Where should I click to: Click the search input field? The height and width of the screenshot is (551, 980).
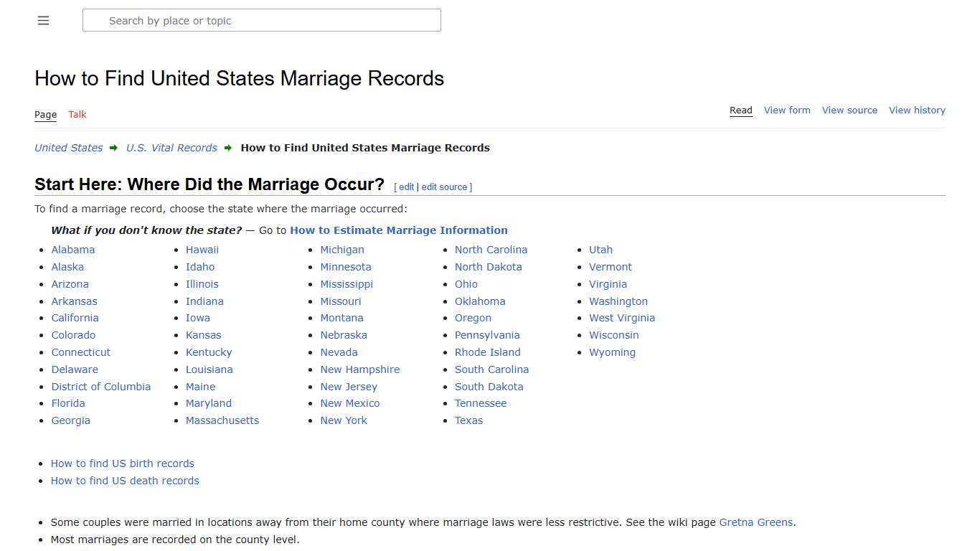261,20
